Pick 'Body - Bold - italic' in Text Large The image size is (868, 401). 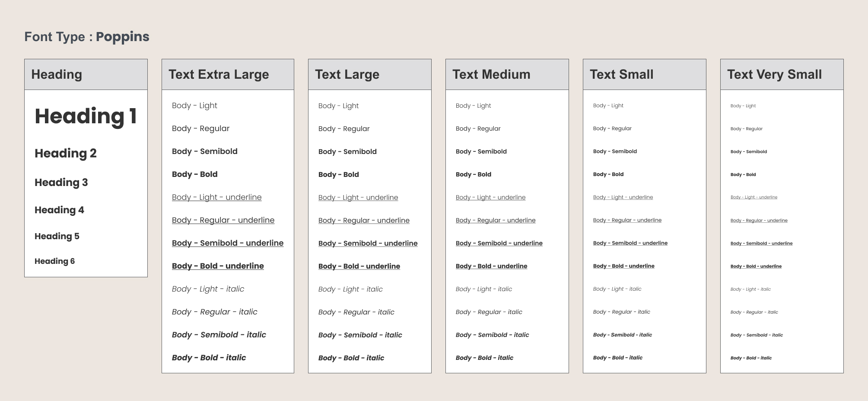click(351, 358)
